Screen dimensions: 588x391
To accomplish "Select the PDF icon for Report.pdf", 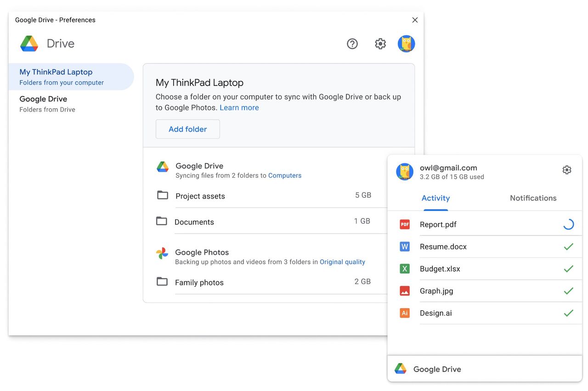I will click(x=404, y=224).
